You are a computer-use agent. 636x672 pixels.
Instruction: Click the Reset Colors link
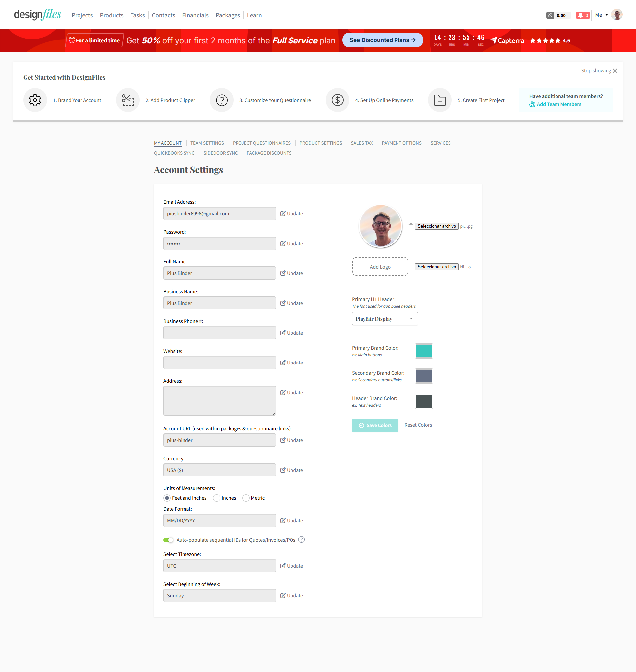point(418,425)
